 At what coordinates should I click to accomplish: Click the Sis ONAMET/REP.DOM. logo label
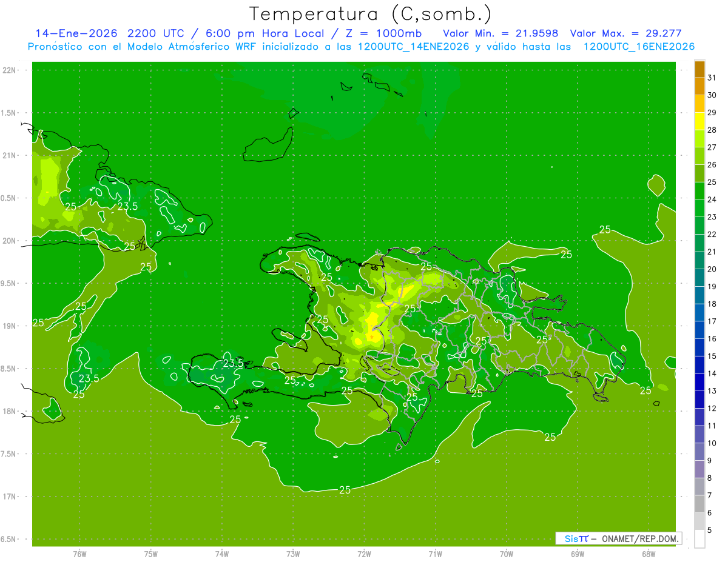618,538
